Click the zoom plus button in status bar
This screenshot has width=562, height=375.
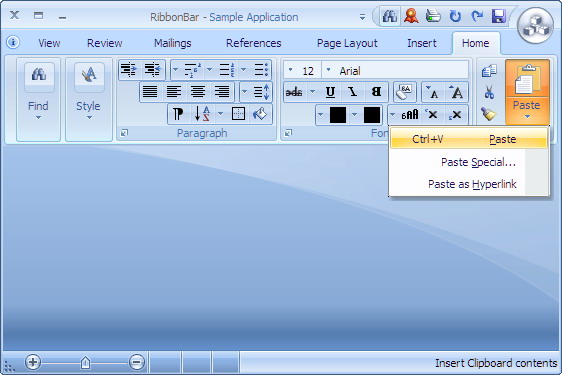33,362
